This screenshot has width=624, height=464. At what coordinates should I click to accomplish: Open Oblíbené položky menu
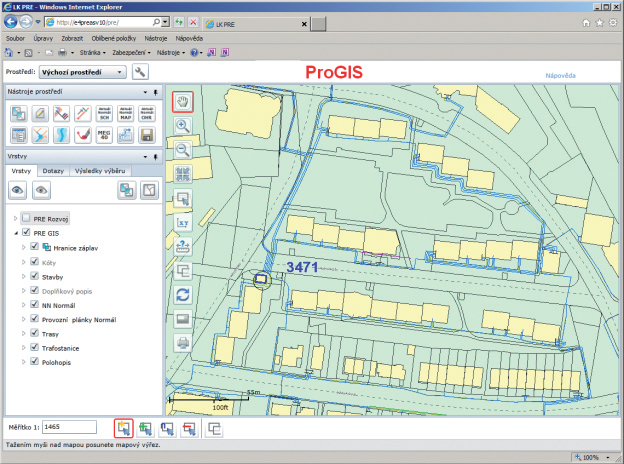pyautogui.click(x=114, y=39)
